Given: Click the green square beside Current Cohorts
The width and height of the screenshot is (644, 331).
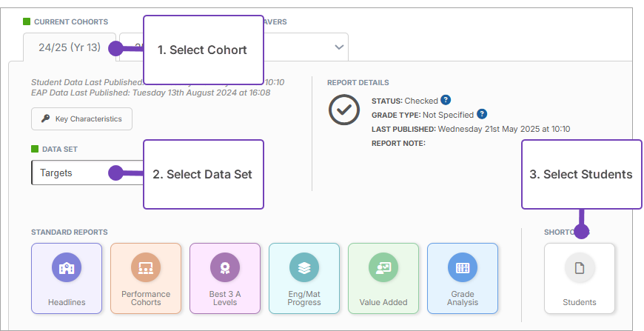Looking at the screenshot, I should tap(27, 21).
